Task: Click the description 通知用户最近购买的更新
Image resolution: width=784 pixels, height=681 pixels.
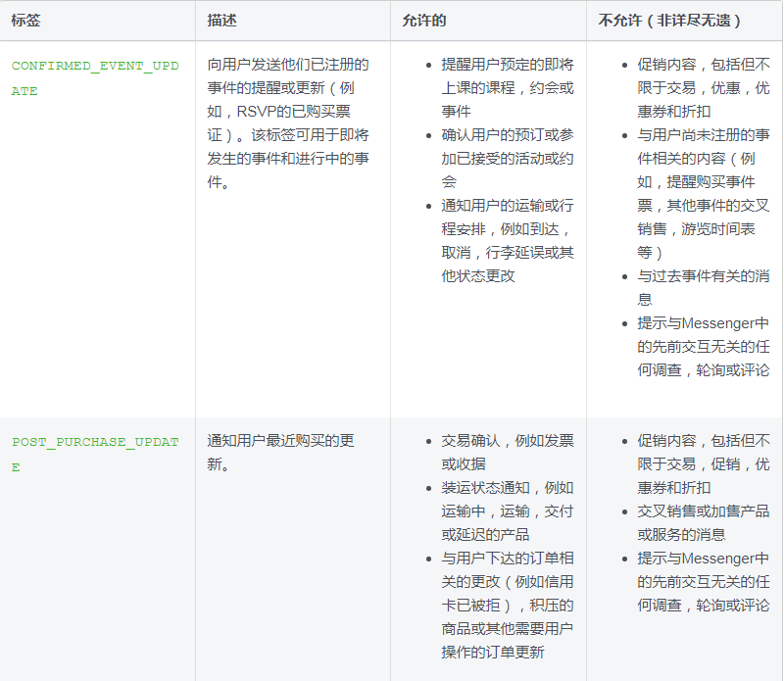Action: coord(280,452)
